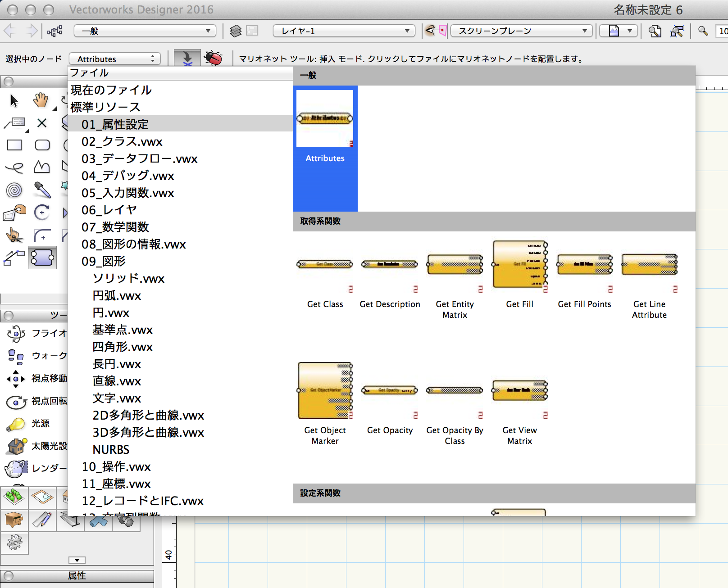Open the gear Machine Components tool set
The image size is (728, 588).
tap(14, 543)
